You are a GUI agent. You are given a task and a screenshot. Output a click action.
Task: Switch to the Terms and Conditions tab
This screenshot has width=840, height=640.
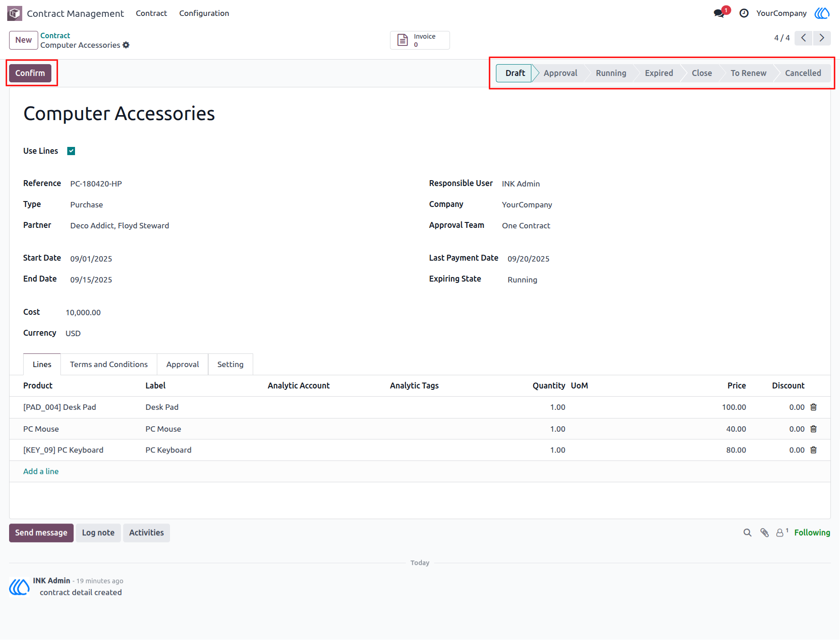coord(109,364)
